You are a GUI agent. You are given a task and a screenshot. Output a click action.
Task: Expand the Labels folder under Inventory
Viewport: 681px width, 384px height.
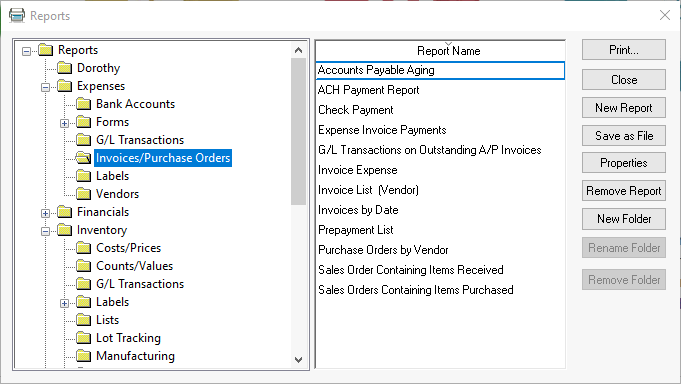(64, 303)
